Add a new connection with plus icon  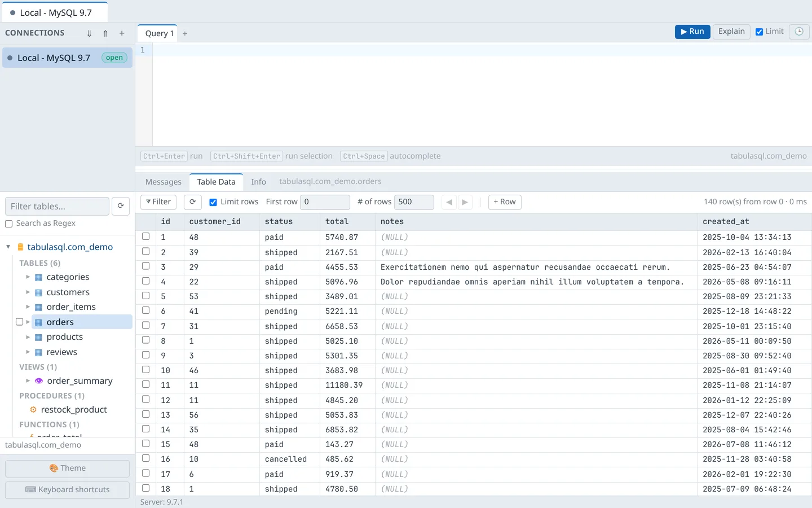click(122, 33)
